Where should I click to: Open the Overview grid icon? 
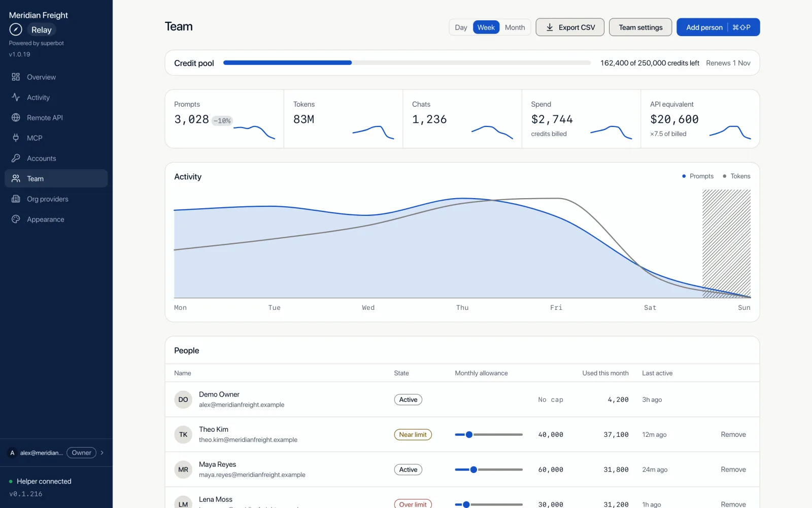coord(16,77)
